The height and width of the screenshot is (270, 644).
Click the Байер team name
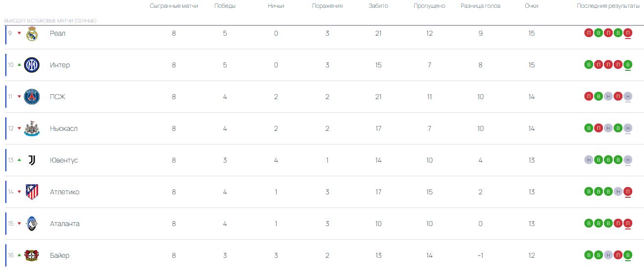(60, 255)
